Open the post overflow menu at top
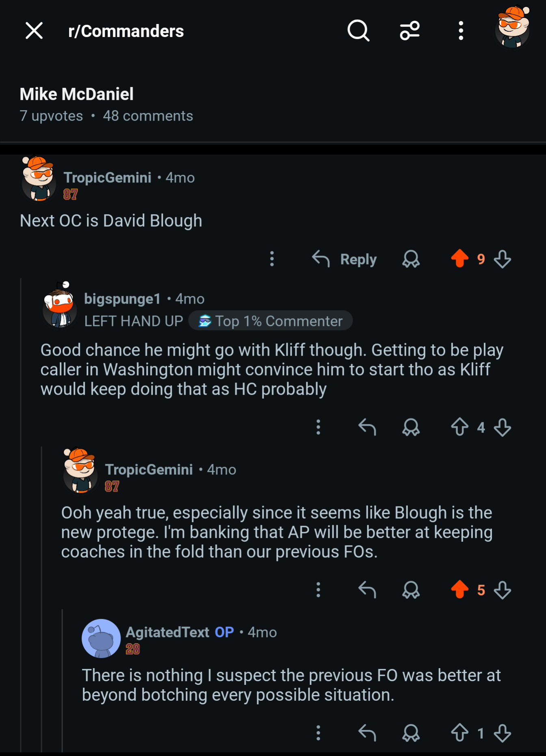Image resolution: width=546 pixels, height=756 pixels. click(x=461, y=31)
